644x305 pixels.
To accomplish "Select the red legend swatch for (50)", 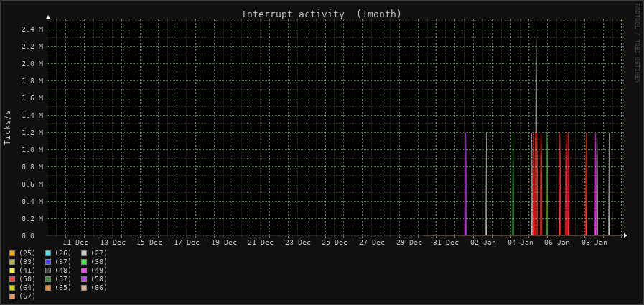I will click(x=12, y=279).
